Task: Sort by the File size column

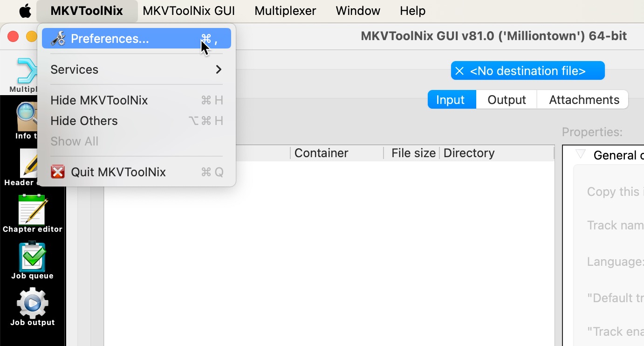Action: click(x=413, y=153)
